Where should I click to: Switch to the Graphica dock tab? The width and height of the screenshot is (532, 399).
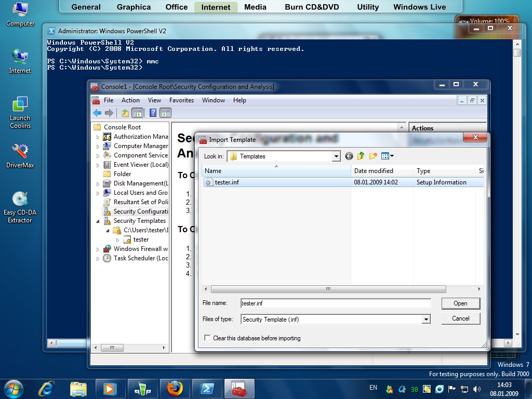(x=134, y=7)
